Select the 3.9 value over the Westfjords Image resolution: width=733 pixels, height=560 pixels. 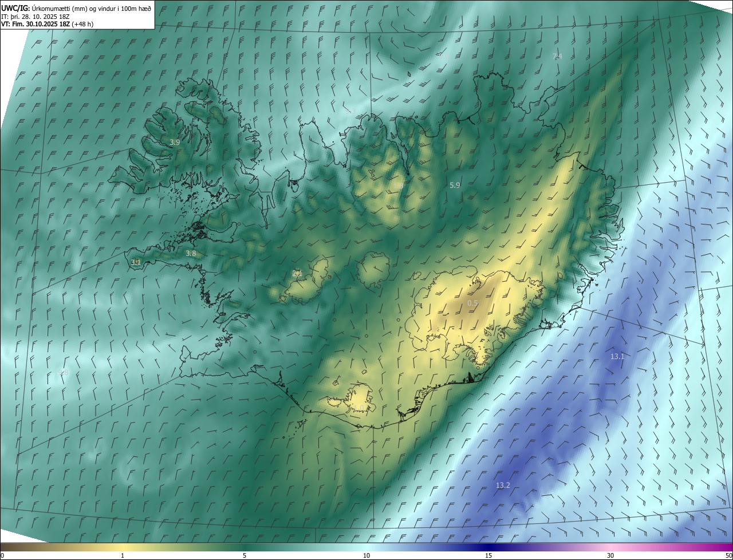point(175,142)
